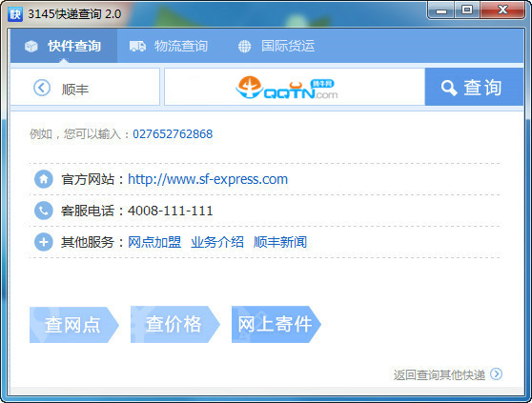Open the 国际货运 tab
This screenshot has width=532, height=403.
[276, 46]
